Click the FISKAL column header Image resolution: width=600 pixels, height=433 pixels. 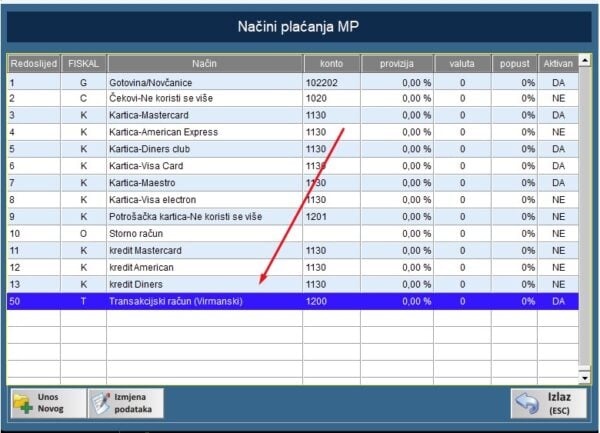coord(83,64)
